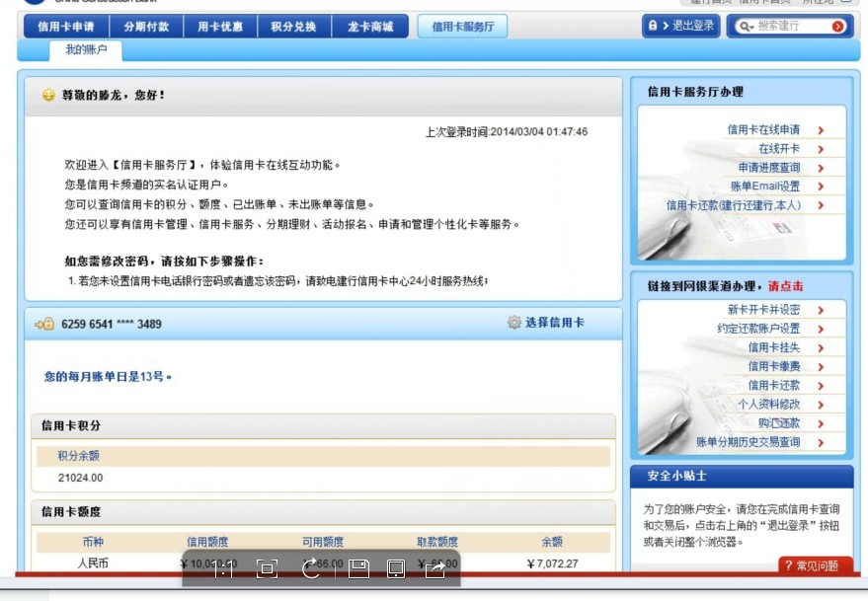
Task: Open the 用卡优惠 menu
Action: (x=220, y=26)
